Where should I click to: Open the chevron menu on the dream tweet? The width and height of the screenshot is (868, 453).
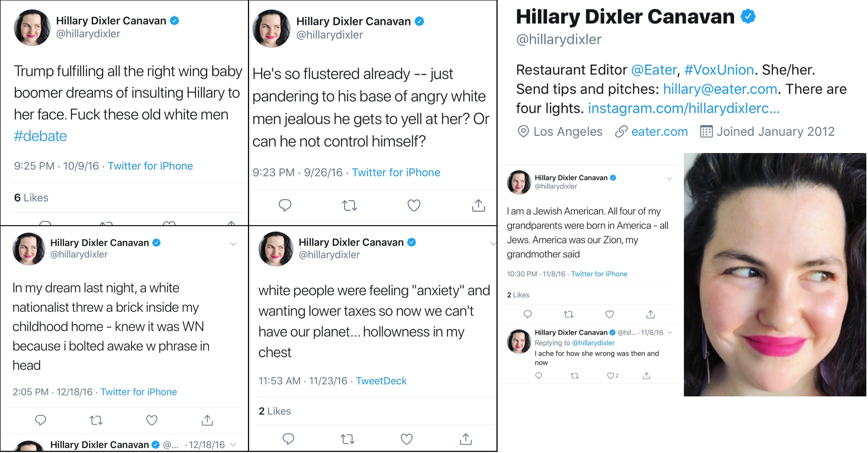233,244
